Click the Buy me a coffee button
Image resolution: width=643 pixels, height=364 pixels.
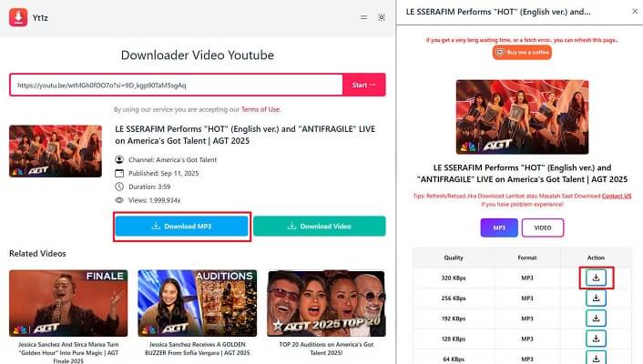coord(522,53)
